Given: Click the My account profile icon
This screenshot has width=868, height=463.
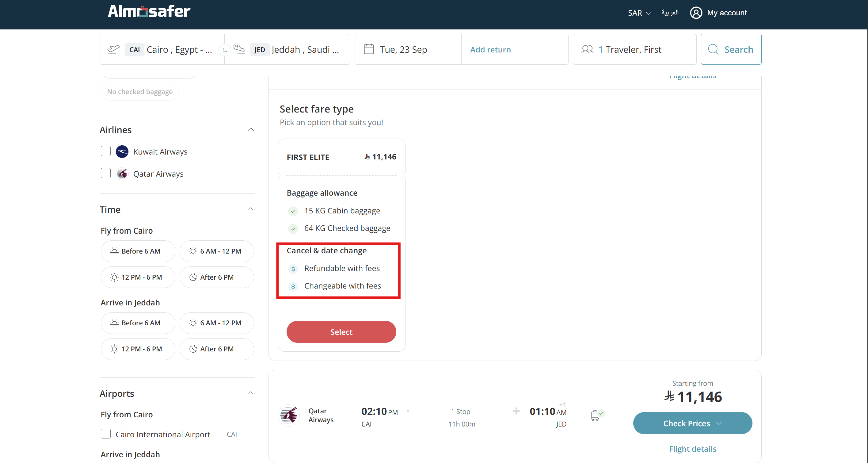Looking at the screenshot, I should point(696,13).
